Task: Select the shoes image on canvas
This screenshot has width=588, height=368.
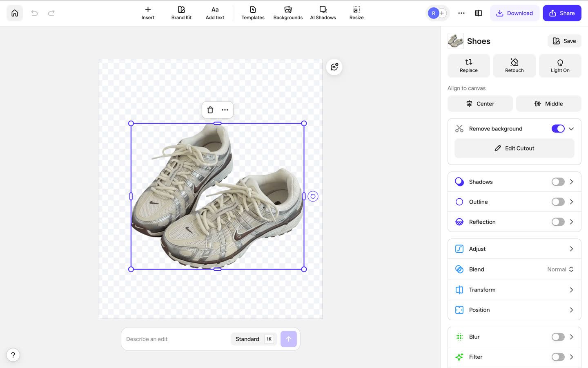Action: pos(217,196)
